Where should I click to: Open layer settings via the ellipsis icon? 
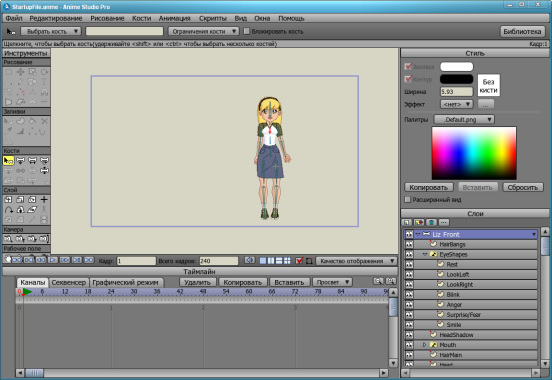click(444, 223)
